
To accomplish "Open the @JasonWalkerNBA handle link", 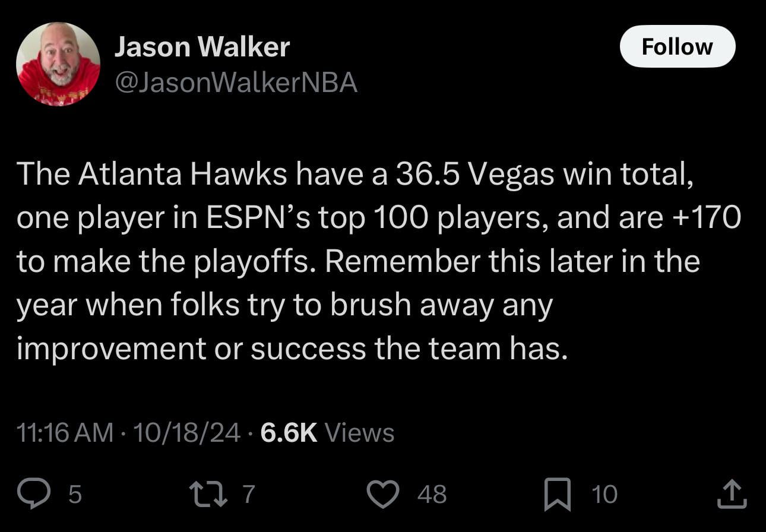I will [236, 83].
